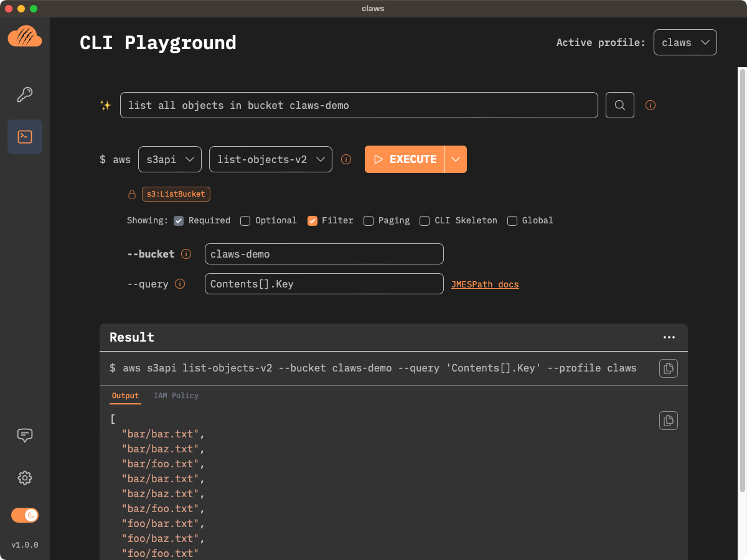Open the Result panel three-dots menu
Image resolution: width=747 pixels, height=560 pixels.
pyautogui.click(x=669, y=337)
